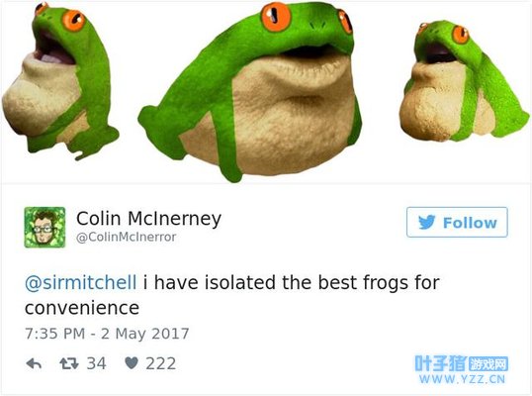
Task: Open the small right frog image
Action: coord(464,81)
